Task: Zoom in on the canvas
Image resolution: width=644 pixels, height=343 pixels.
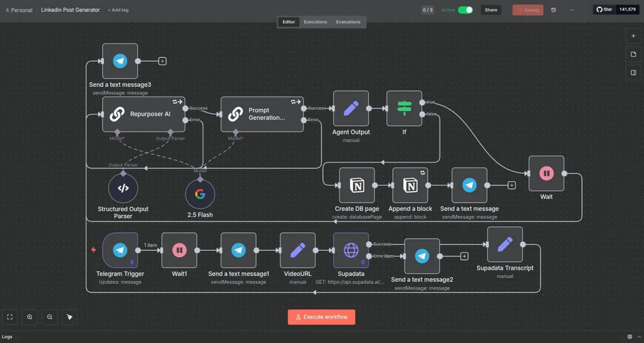Action: coord(30,317)
